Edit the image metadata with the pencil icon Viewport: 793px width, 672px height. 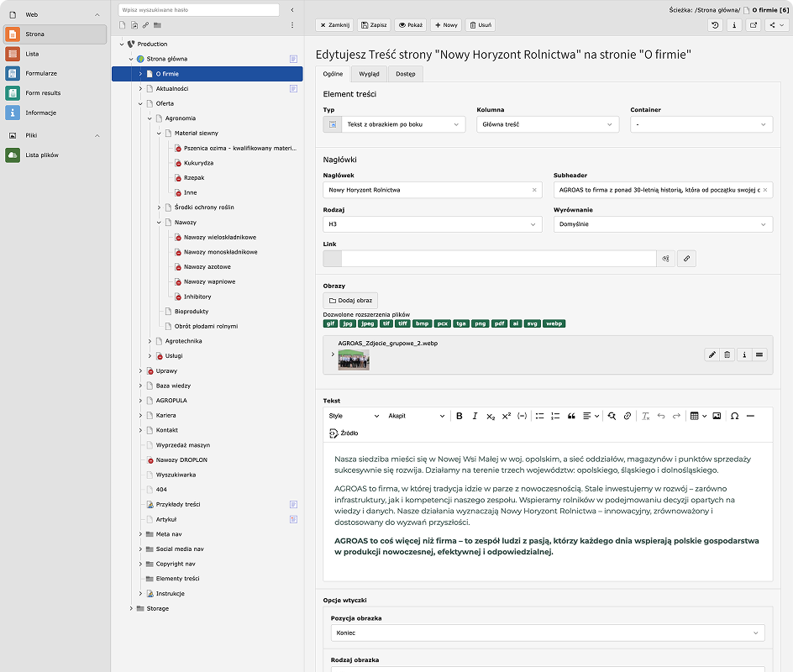click(712, 355)
